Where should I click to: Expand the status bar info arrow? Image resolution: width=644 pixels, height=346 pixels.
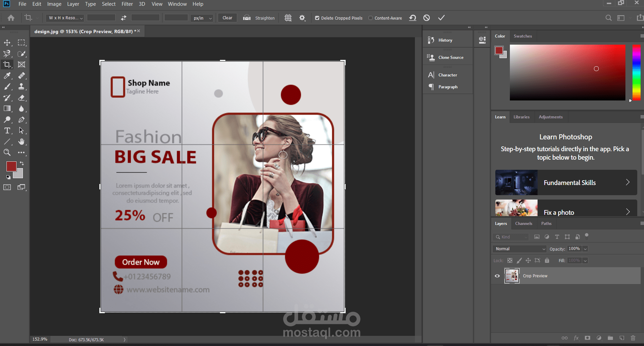point(124,340)
